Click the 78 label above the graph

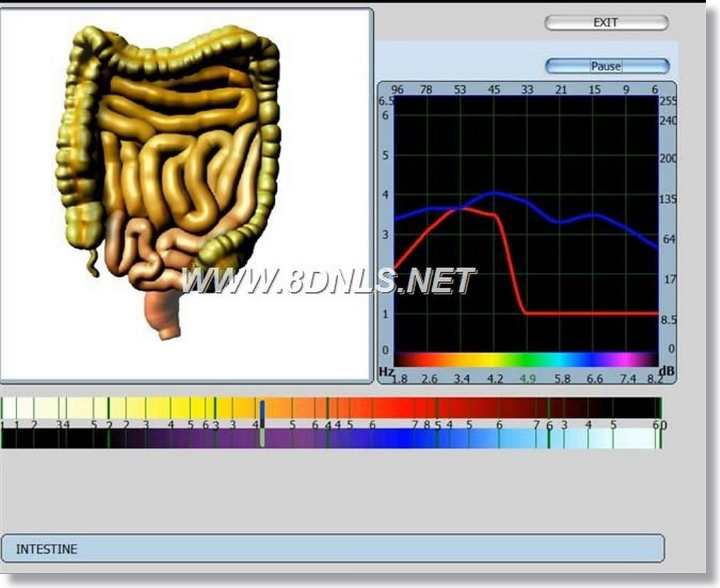[x=426, y=90]
